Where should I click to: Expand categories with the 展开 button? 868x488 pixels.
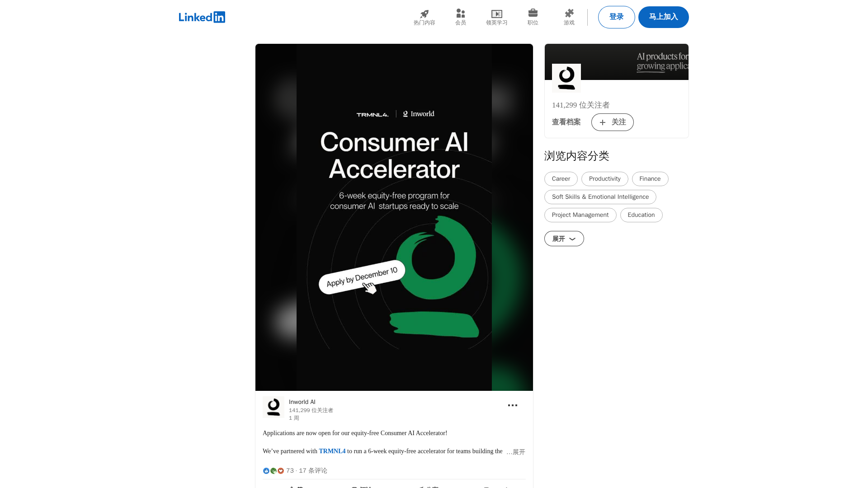pos(564,239)
